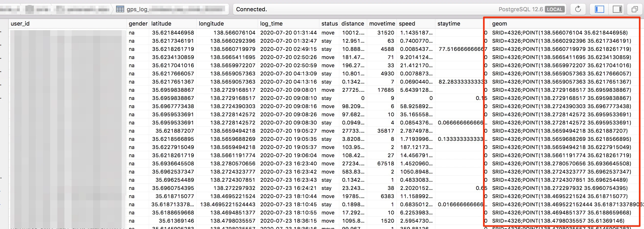Select speed cell 1050.8948...
The width and height of the screenshot is (644, 229).
(416, 172)
